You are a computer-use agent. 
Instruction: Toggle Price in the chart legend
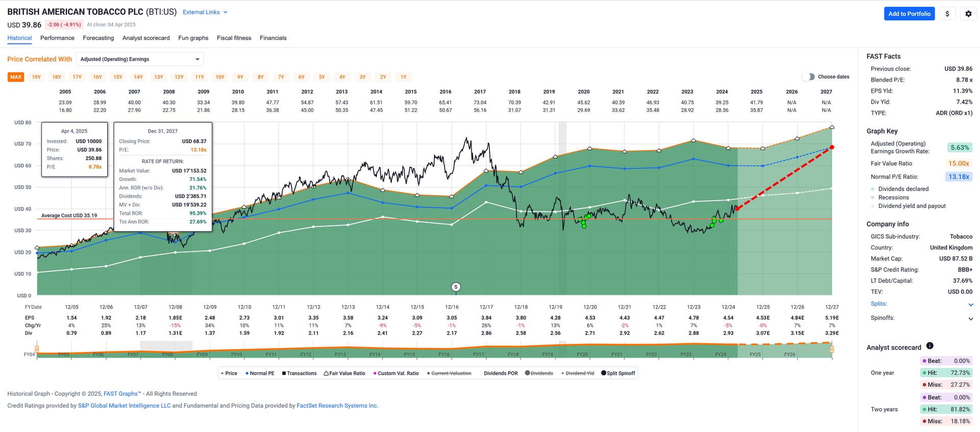tap(229, 373)
